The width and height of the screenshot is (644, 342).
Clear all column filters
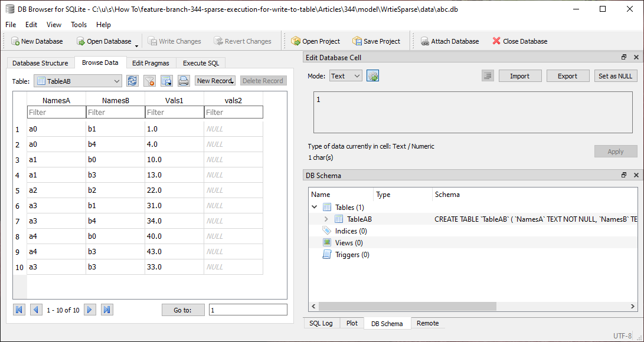coord(149,81)
